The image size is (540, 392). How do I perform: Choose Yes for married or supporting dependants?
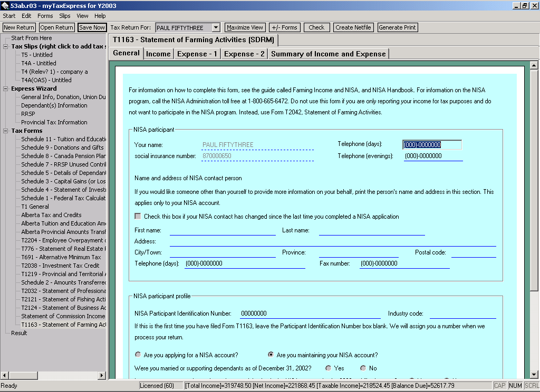pos(329,368)
